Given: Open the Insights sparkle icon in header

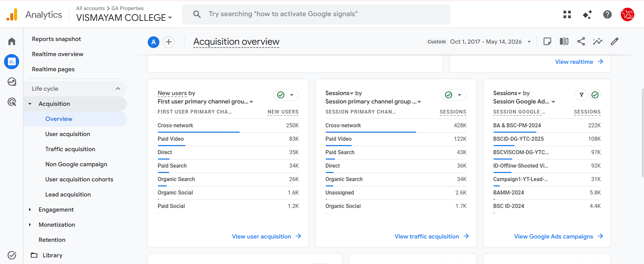Looking at the screenshot, I should (x=587, y=14).
